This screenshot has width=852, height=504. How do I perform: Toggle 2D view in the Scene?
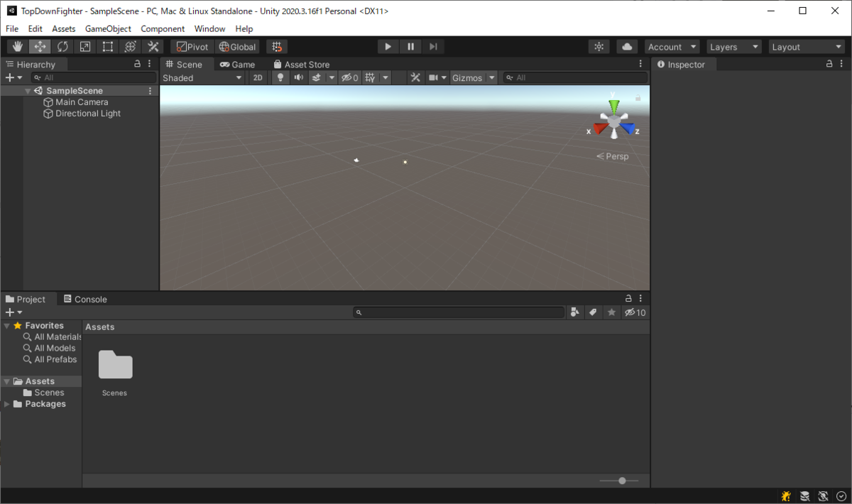(x=258, y=78)
